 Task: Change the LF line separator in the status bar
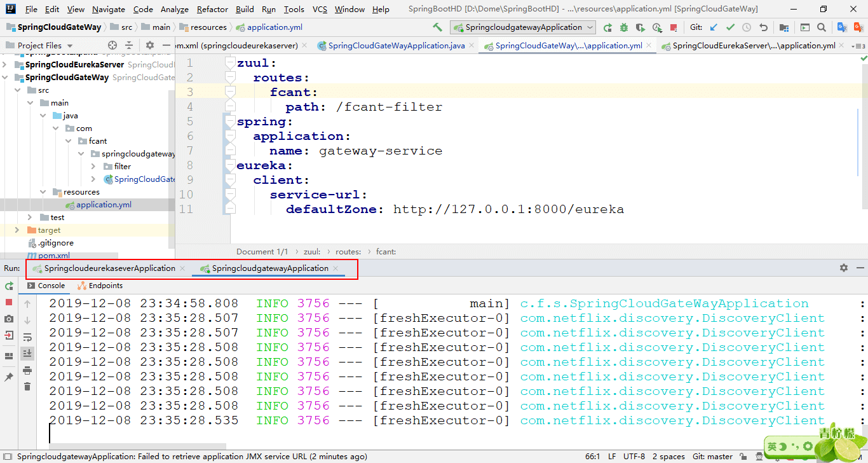[612, 456]
